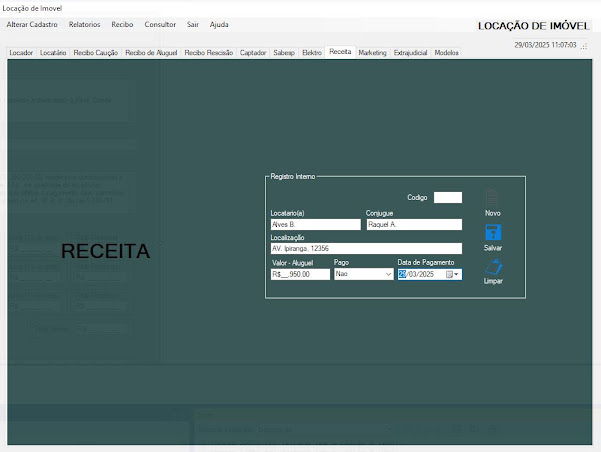Click the Localização field with AV. Ipiranga

[x=366, y=248]
